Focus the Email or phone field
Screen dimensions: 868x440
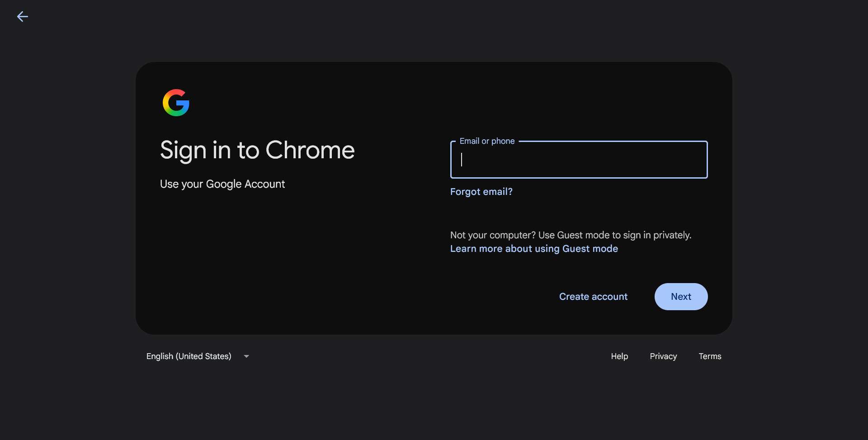[579, 160]
